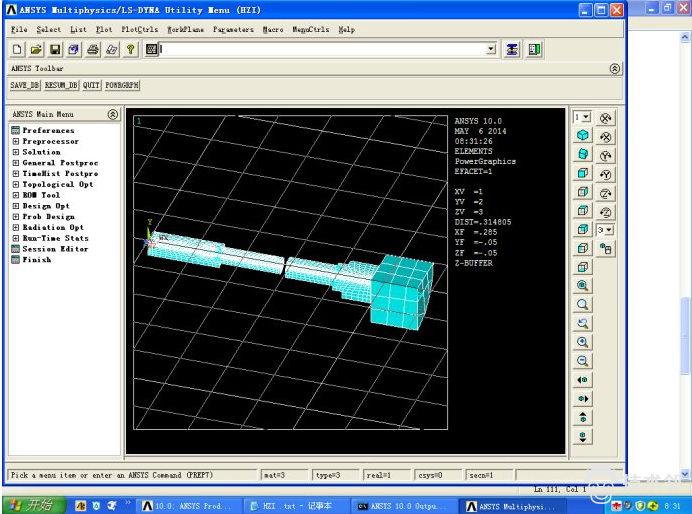The width and height of the screenshot is (692, 514).
Task: Click the Rotate about X axis icon
Action: point(606,118)
